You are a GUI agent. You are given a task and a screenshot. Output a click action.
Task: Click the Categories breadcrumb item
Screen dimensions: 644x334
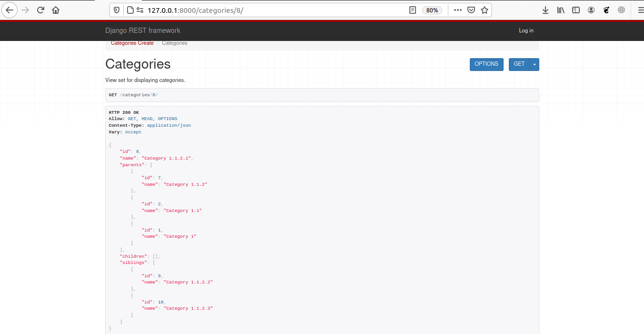point(175,43)
